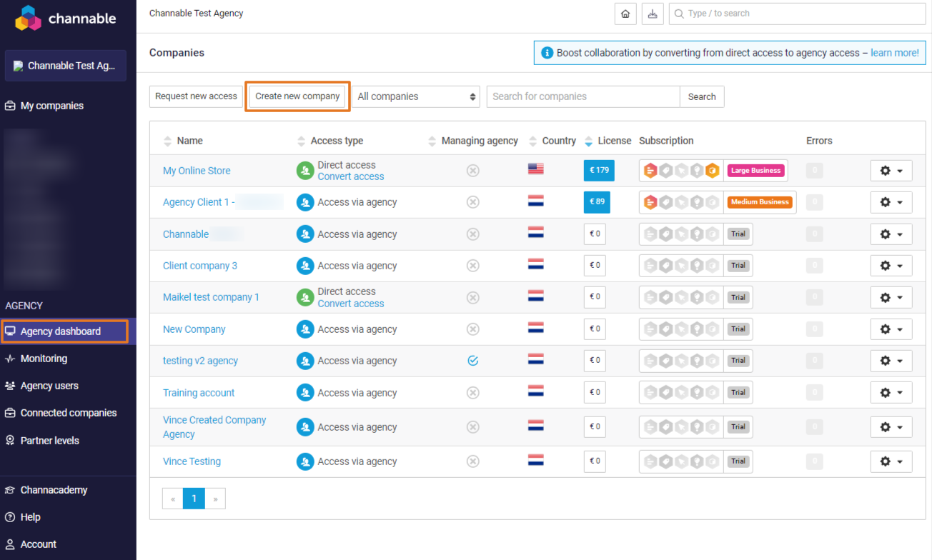Click the €179 license badge

(598, 171)
